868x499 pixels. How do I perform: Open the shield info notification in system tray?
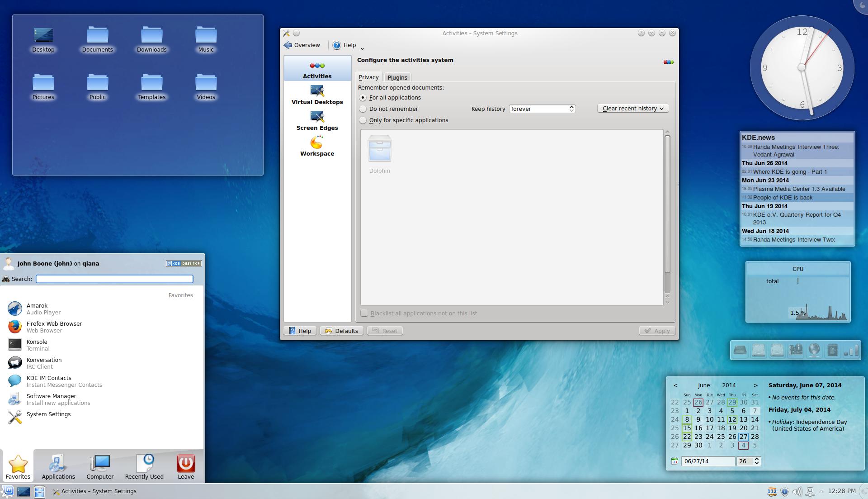pos(785,491)
